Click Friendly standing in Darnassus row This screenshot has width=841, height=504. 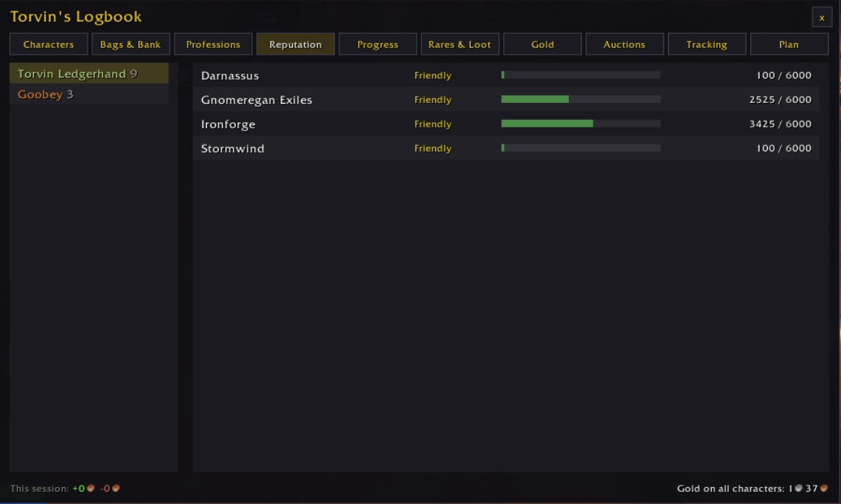pos(433,75)
